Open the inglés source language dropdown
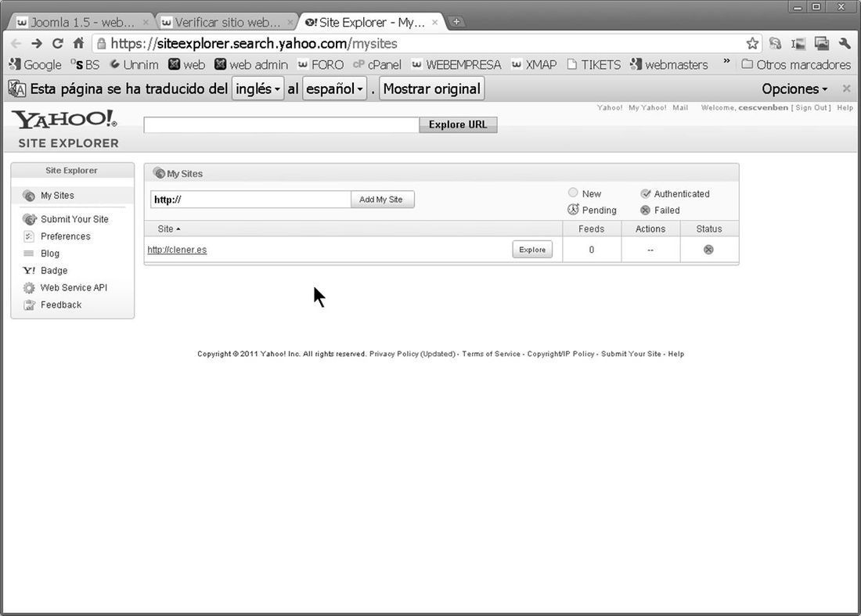 click(258, 88)
